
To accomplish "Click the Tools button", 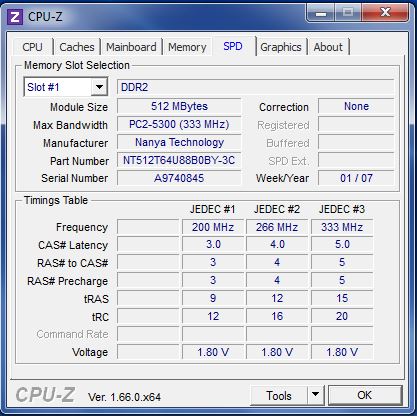I will tap(279, 396).
